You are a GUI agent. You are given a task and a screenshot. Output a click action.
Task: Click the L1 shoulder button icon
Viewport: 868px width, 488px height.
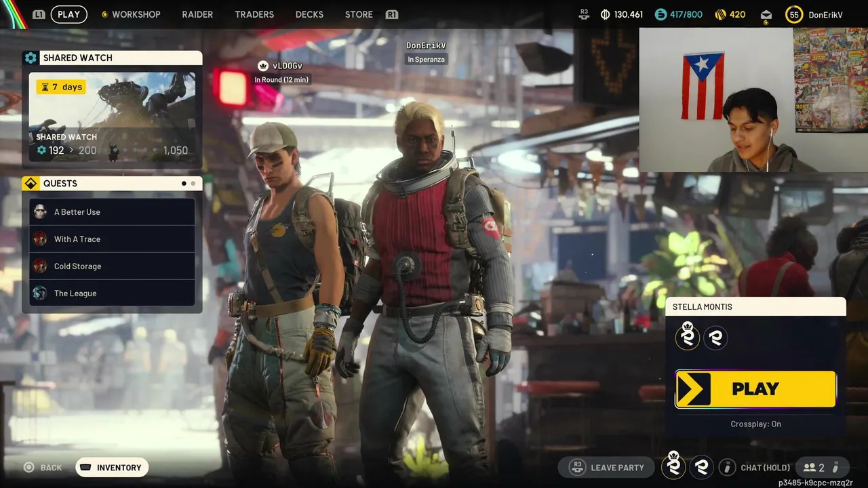[x=39, y=14]
